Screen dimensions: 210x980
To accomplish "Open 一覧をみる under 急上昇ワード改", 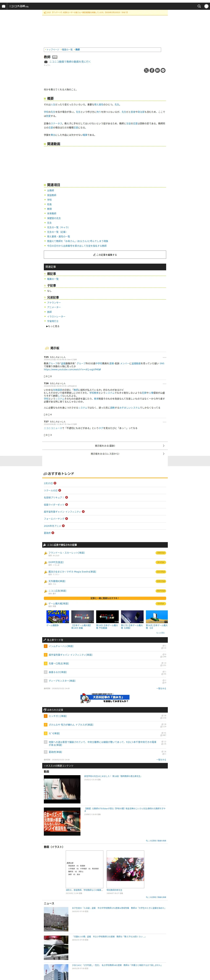I will (x=161, y=688).
